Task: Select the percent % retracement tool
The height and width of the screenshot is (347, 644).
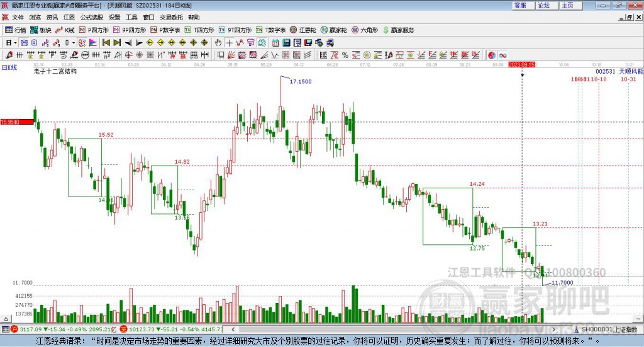Action: [345, 55]
